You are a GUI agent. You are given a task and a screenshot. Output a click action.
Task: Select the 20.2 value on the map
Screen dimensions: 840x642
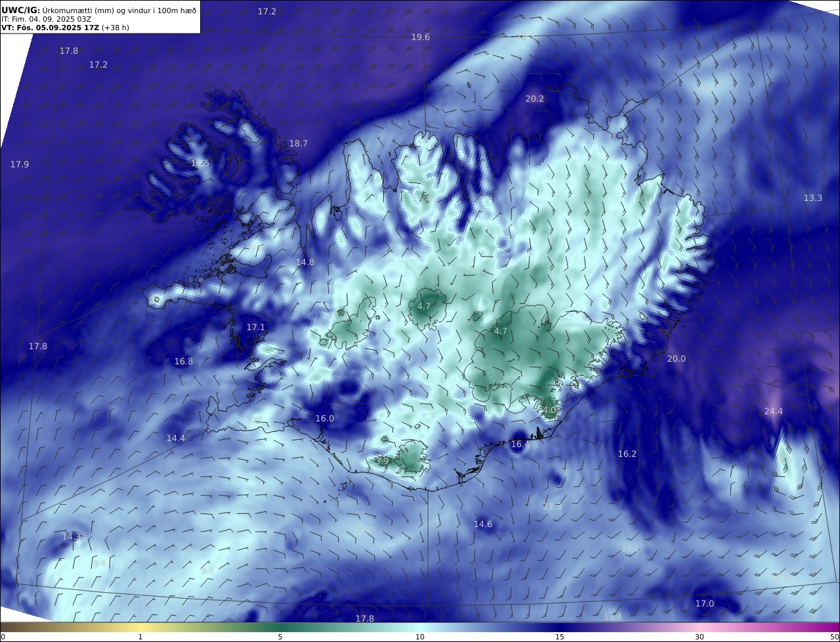point(535,98)
